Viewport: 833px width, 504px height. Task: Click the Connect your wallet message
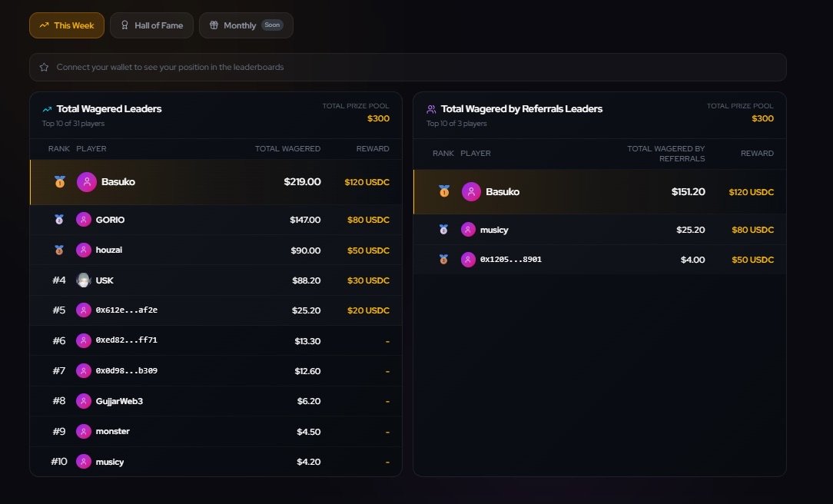coord(170,67)
